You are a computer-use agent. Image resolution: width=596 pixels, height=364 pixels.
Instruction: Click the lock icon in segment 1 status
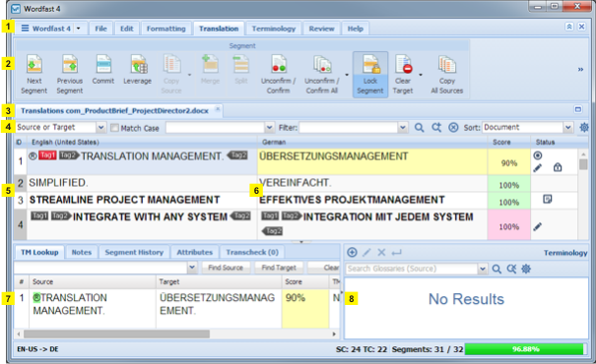pos(558,167)
